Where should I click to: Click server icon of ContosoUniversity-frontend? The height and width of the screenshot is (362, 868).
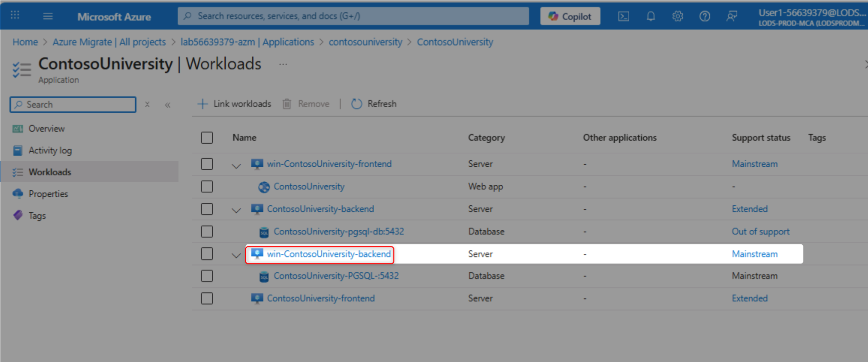257,299
